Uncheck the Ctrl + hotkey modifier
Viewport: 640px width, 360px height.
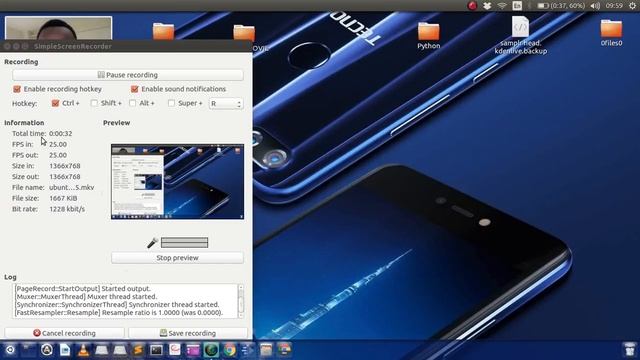[56, 103]
